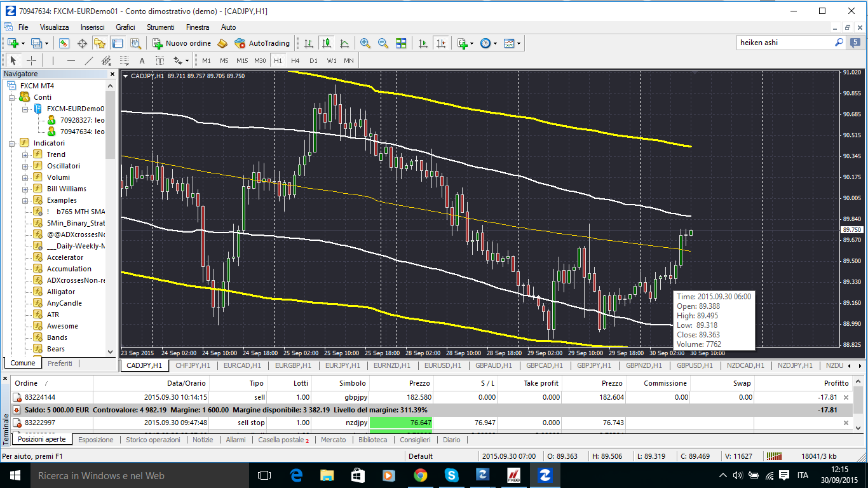Toggle the Navigator panel star-folder icon
868x488 pixels.
point(100,43)
